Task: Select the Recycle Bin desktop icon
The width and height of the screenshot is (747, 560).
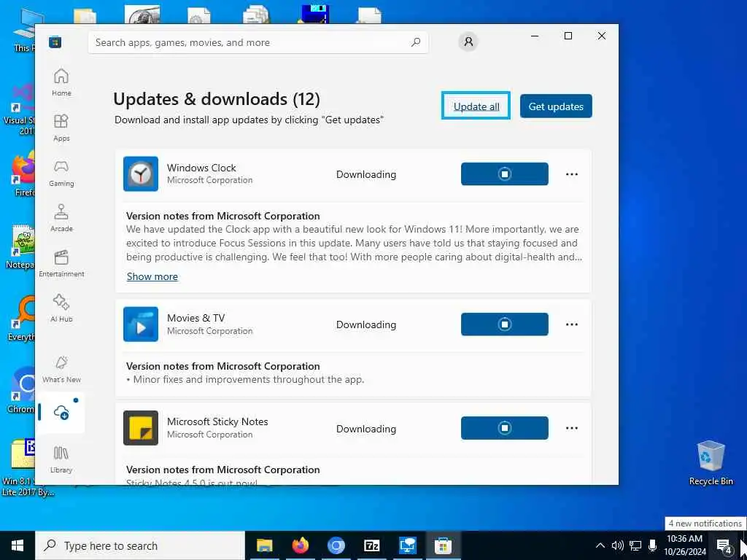Action: tap(711, 463)
